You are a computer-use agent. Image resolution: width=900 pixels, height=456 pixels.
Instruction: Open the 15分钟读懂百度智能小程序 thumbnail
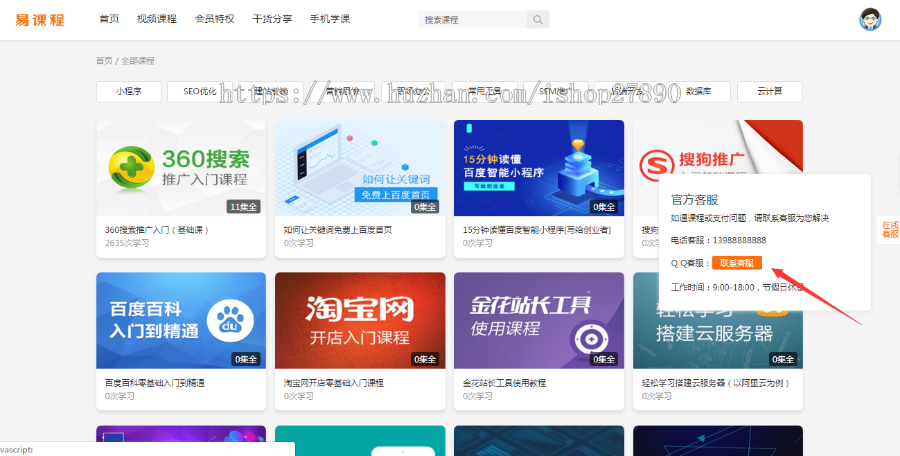coord(539,167)
